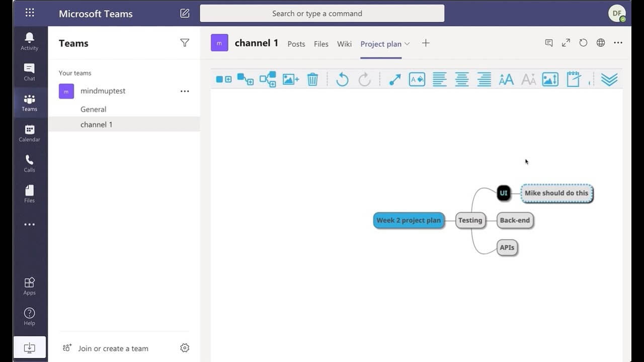Select the Back-end node
The height and width of the screenshot is (362, 644).
point(515,220)
